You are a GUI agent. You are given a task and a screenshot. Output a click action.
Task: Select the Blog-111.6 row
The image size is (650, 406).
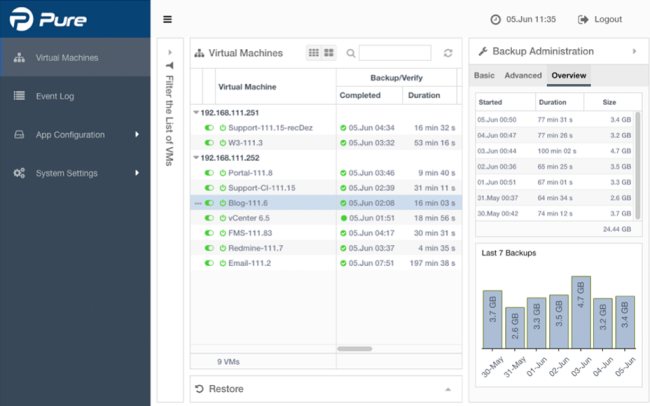[x=326, y=203]
